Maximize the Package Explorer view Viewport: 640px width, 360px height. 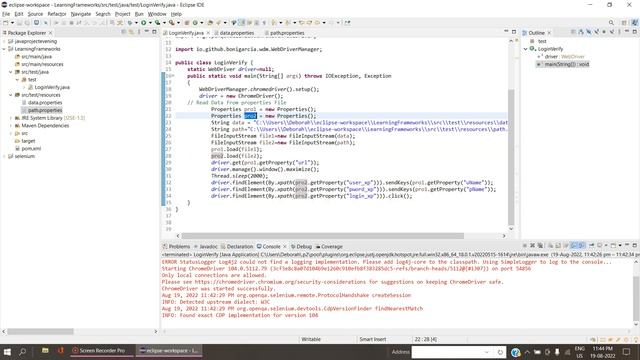[154, 32]
